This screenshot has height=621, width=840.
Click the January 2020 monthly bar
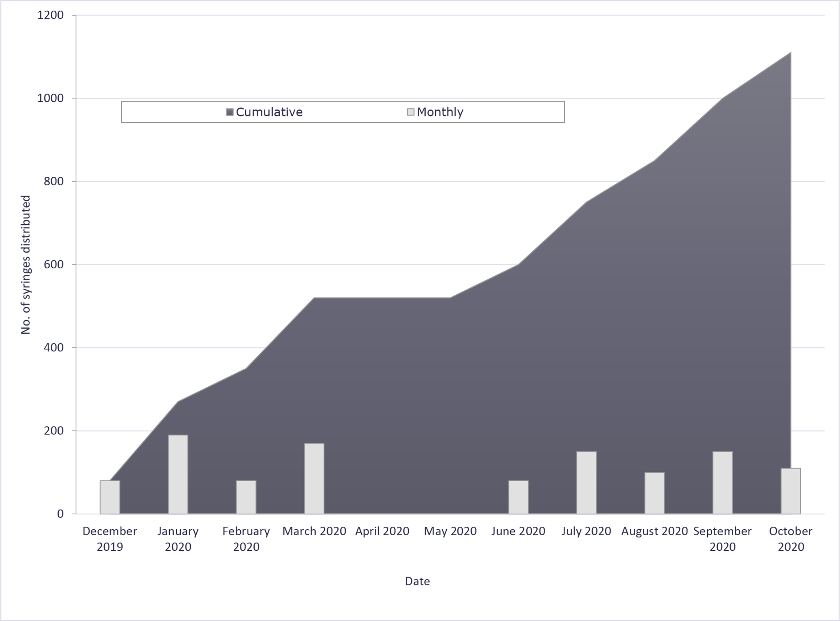coord(178,475)
